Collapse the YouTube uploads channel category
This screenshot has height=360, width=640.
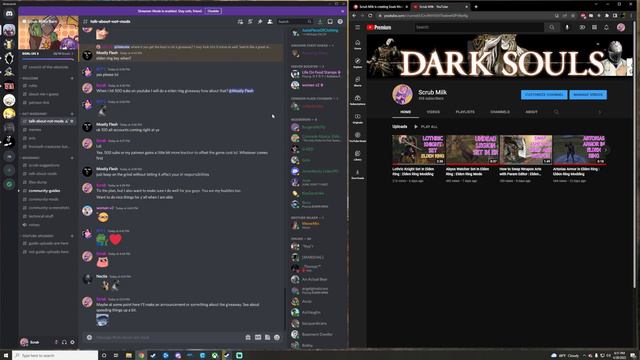38,236
